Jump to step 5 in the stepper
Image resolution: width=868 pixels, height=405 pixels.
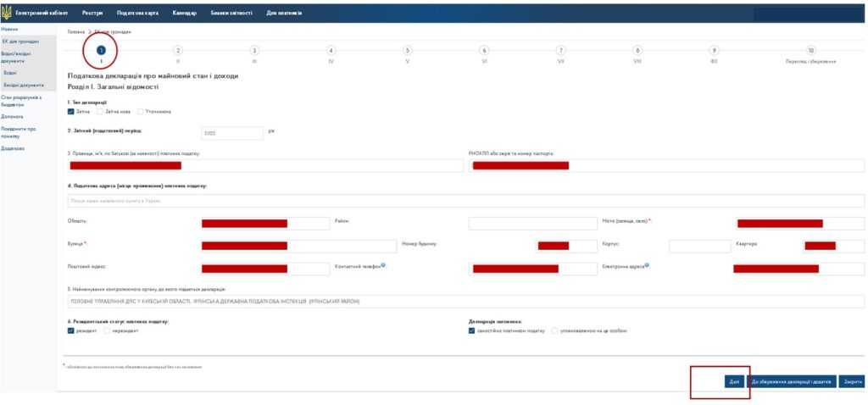pyautogui.click(x=408, y=50)
